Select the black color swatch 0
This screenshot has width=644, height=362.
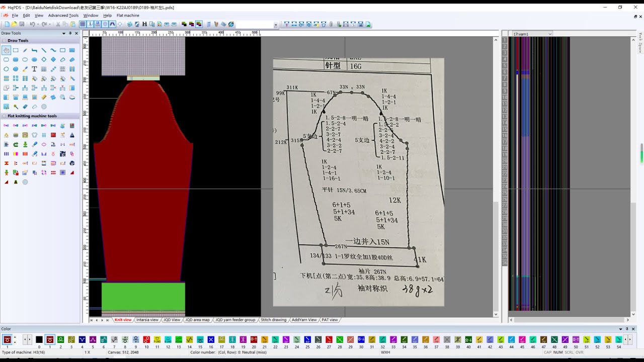39,340
